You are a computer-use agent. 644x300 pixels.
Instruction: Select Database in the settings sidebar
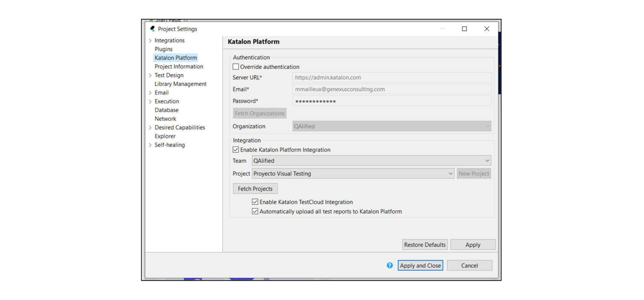click(166, 110)
